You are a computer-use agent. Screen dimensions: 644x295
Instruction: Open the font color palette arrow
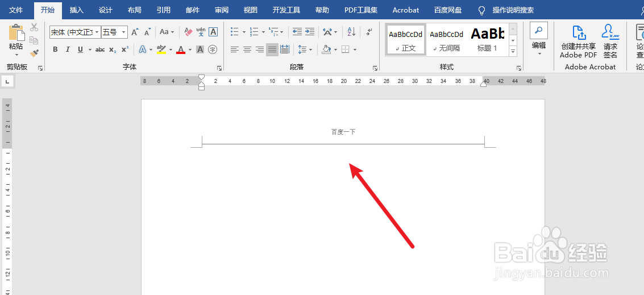190,49
